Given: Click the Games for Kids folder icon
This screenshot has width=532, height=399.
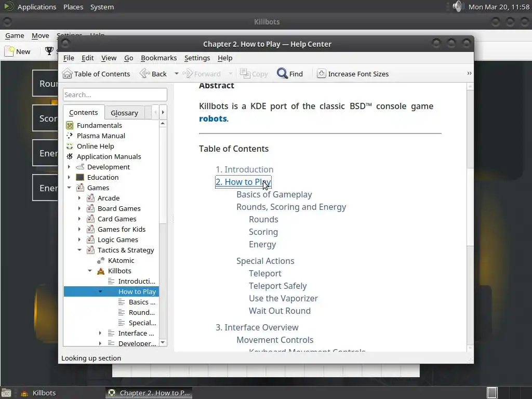Looking at the screenshot, I should tap(90, 229).
